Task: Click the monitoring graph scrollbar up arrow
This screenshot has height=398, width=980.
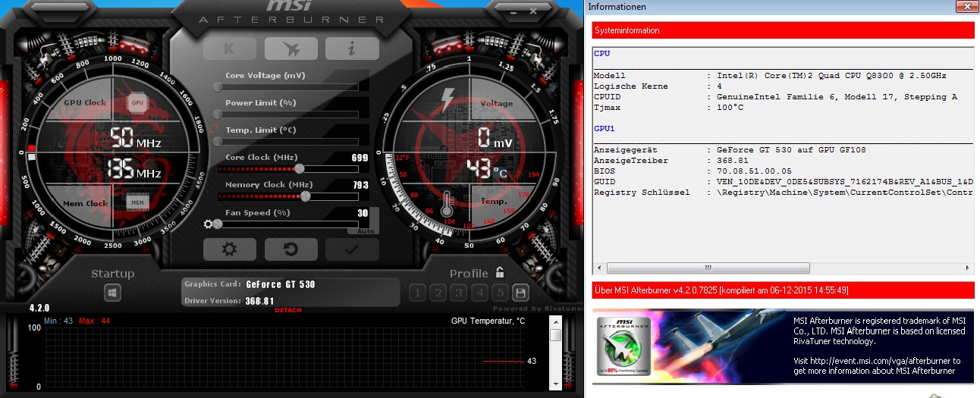Action: coord(556,322)
